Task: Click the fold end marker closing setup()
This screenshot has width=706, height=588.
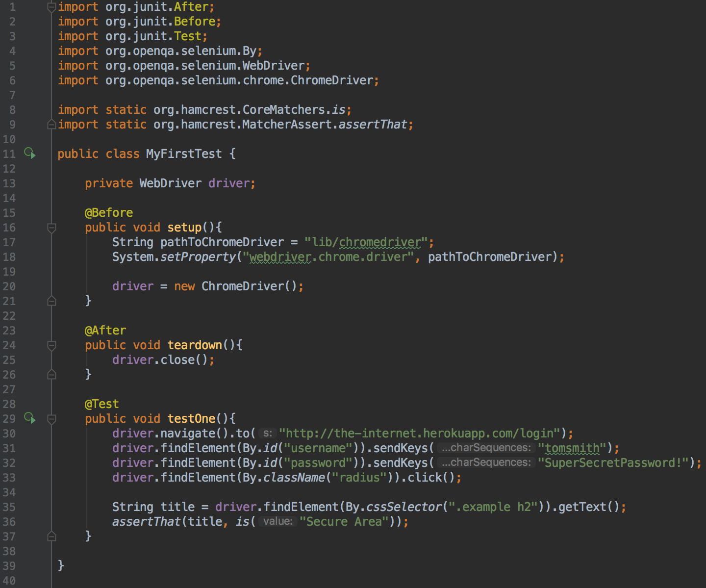Action: [x=51, y=301]
